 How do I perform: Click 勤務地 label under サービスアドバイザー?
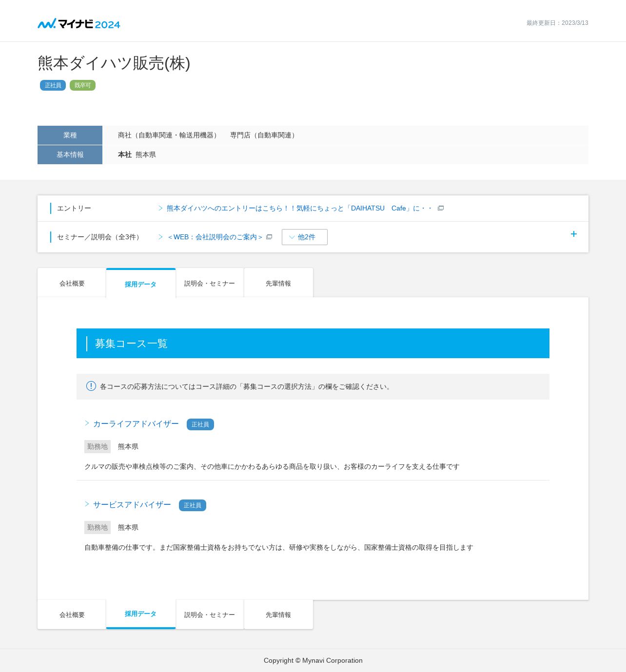point(98,527)
